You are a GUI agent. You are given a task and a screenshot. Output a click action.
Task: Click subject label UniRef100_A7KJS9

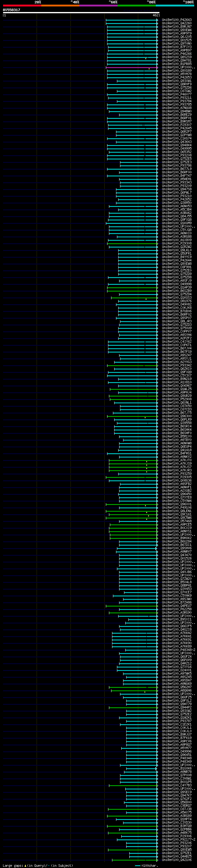click(x=176, y=464)
